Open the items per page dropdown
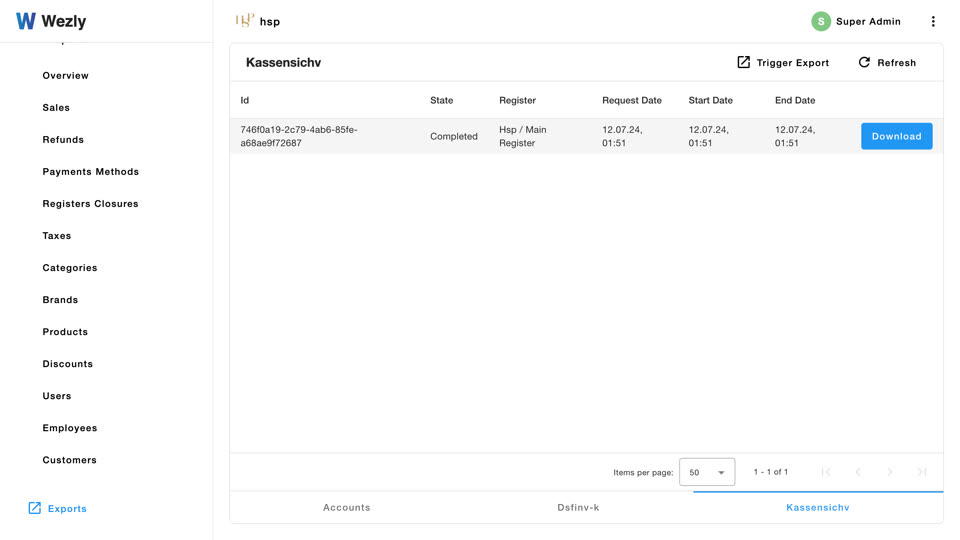960x540 pixels. (x=707, y=472)
